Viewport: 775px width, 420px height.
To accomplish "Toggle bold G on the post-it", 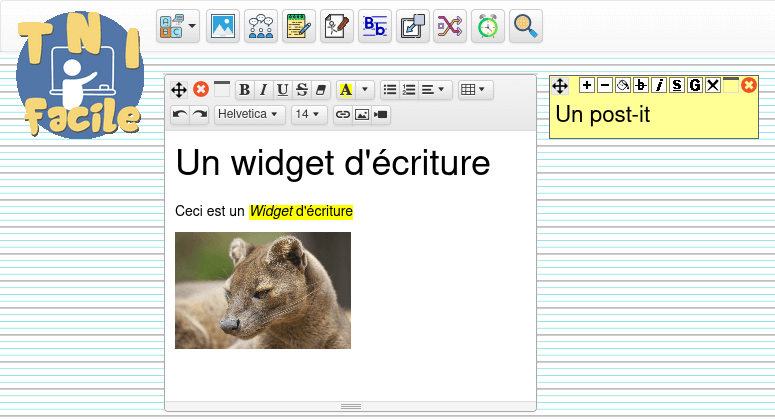I will coord(694,85).
